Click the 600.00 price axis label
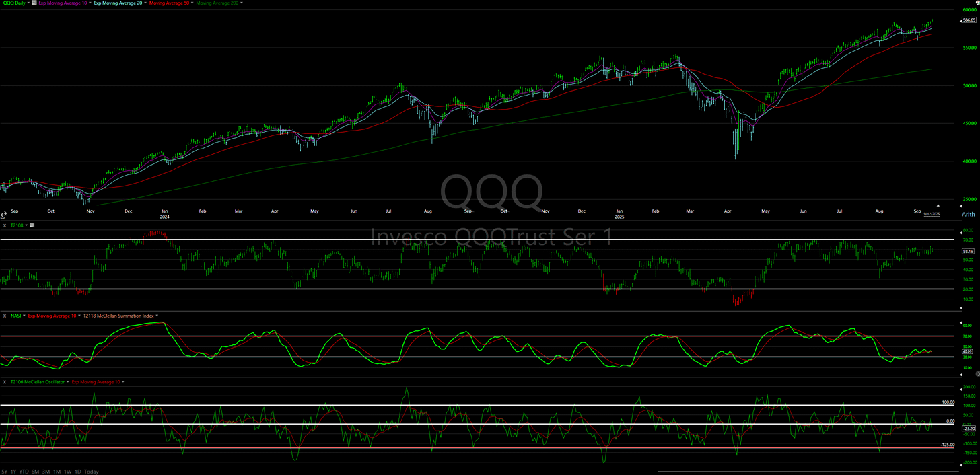The height and width of the screenshot is (475, 980). (x=969, y=10)
